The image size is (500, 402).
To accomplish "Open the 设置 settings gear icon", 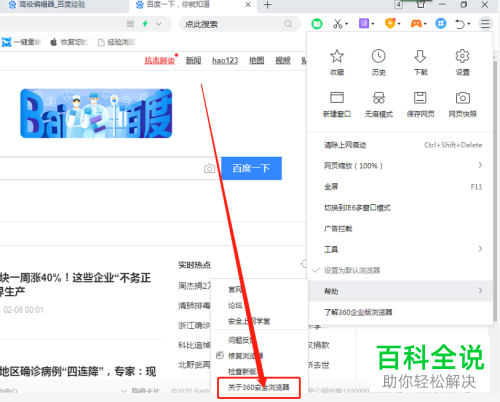I will click(462, 56).
